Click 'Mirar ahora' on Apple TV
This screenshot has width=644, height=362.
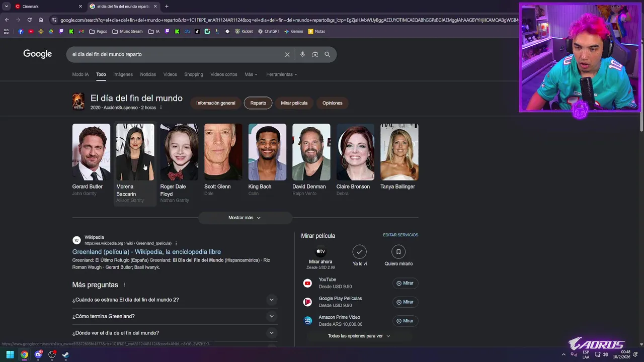click(x=320, y=257)
